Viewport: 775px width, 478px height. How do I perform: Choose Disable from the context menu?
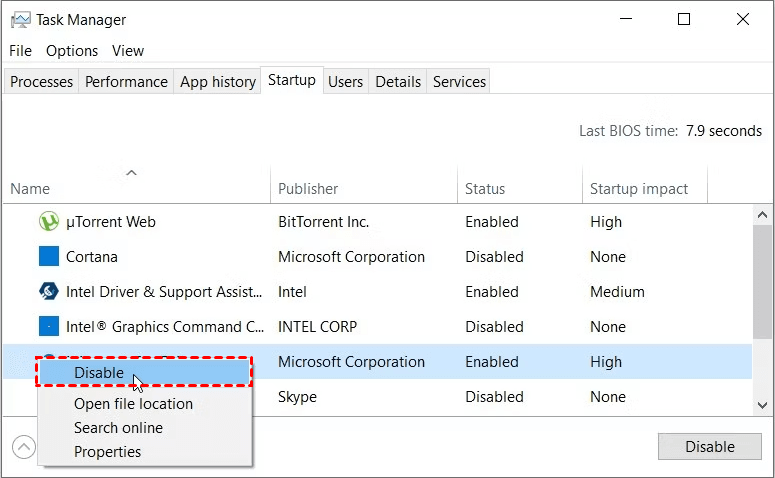click(x=99, y=373)
